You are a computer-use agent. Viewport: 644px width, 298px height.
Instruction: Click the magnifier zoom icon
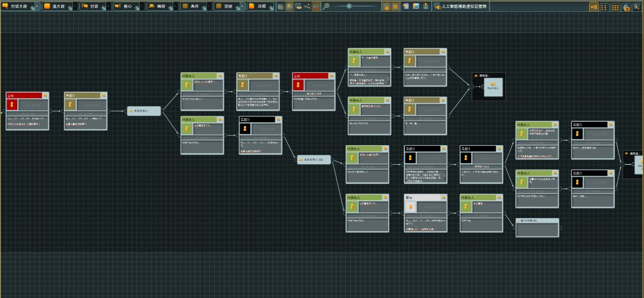(x=326, y=7)
